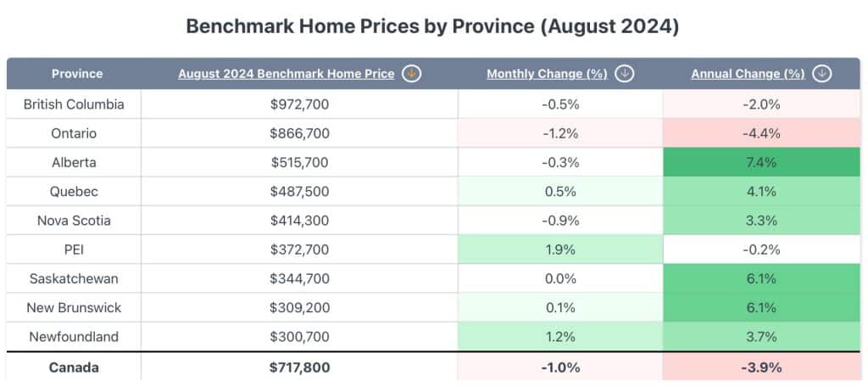Sort table by Annual Change (%) header

point(747,74)
